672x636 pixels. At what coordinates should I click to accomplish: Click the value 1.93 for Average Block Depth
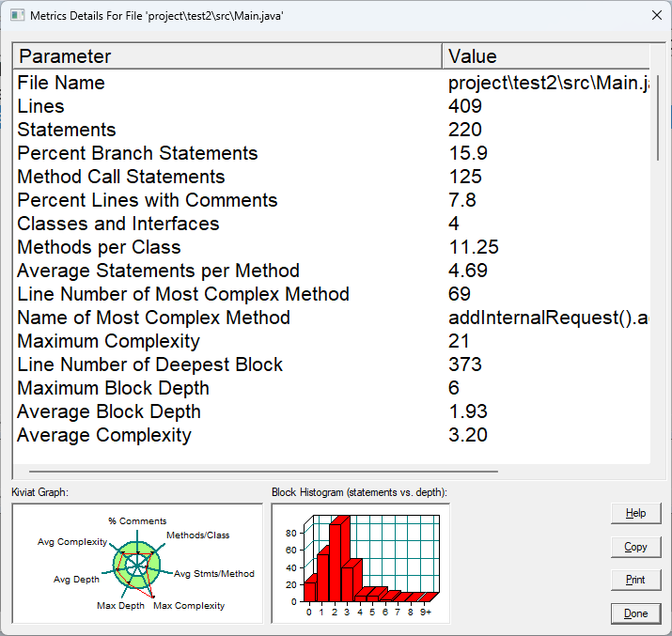click(x=468, y=411)
